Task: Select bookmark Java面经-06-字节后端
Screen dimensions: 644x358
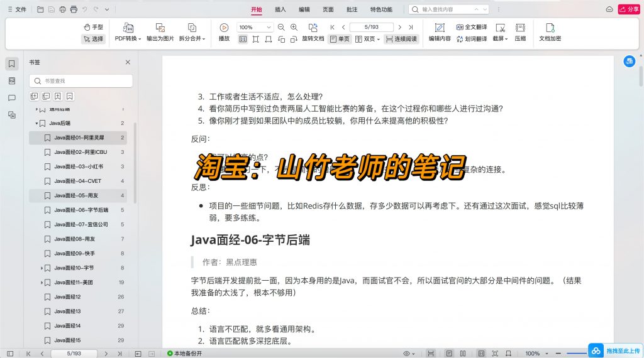Action: coord(77,210)
